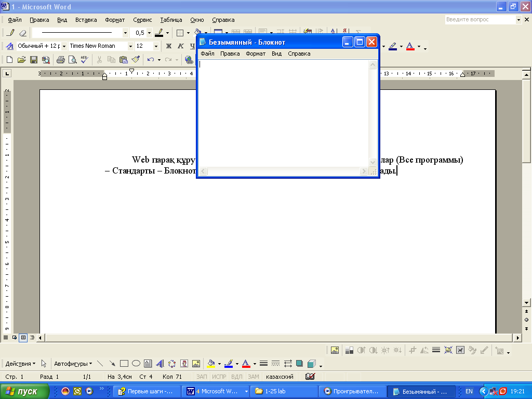Switch to Print Layout view button
Viewport: 532px width, 399px height.
click(x=23, y=338)
